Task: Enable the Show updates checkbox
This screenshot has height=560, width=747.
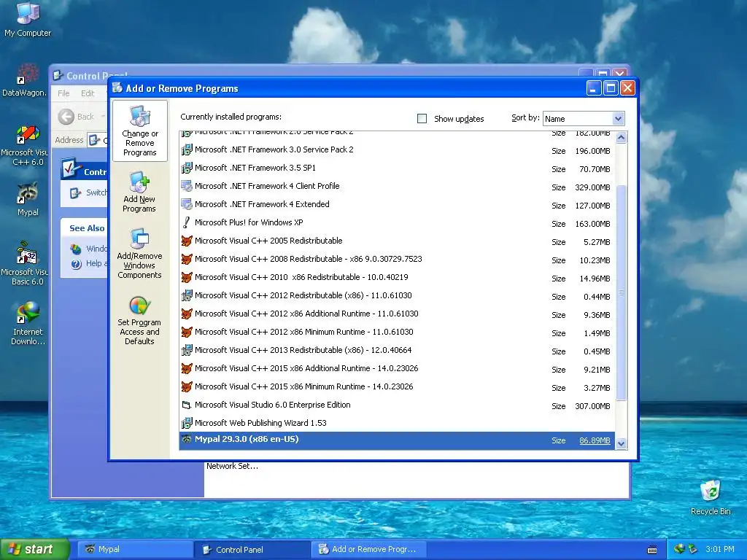Action: pos(422,119)
